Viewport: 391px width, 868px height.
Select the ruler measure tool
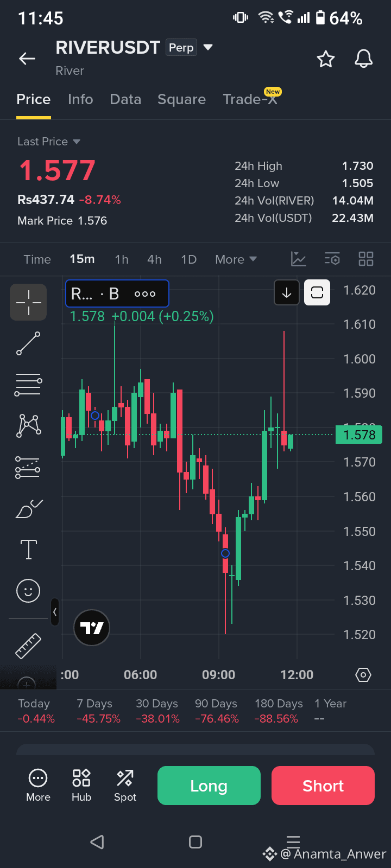tap(28, 646)
